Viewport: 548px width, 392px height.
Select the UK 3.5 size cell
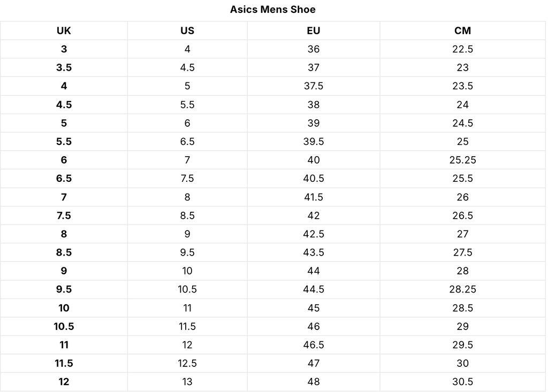[x=64, y=67]
